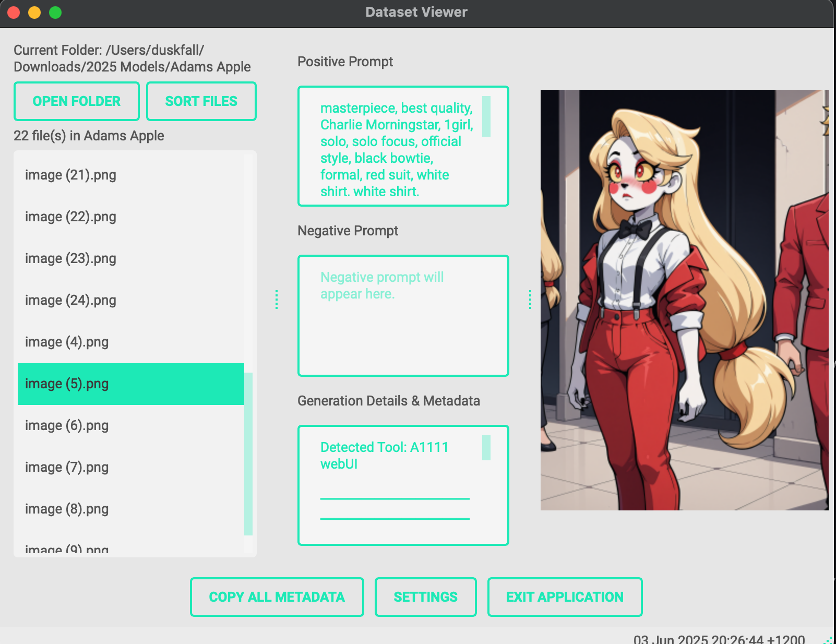Click the Positive Prompt scrollbar handle
Image resolution: width=836 pixels, height=644 pixels.
pyautogui.click(x=486, y=116)
